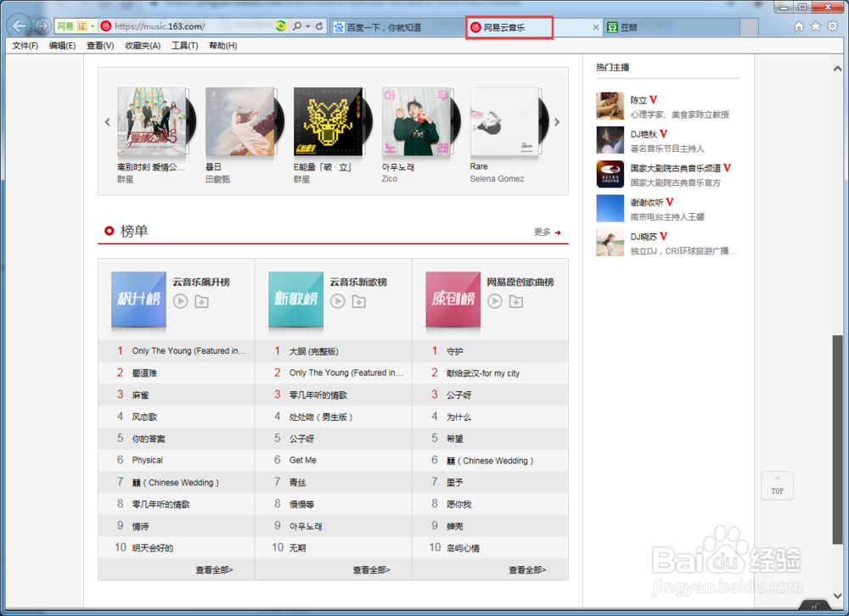Click the TOP back-to-top button
The height and width of the screenshot is (616, 849).
click(x=778, y=485)
